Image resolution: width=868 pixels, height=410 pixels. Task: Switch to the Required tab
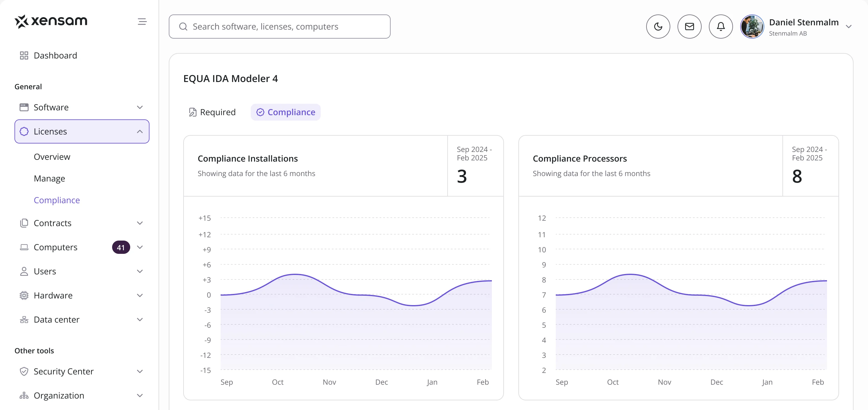[212, 112]
